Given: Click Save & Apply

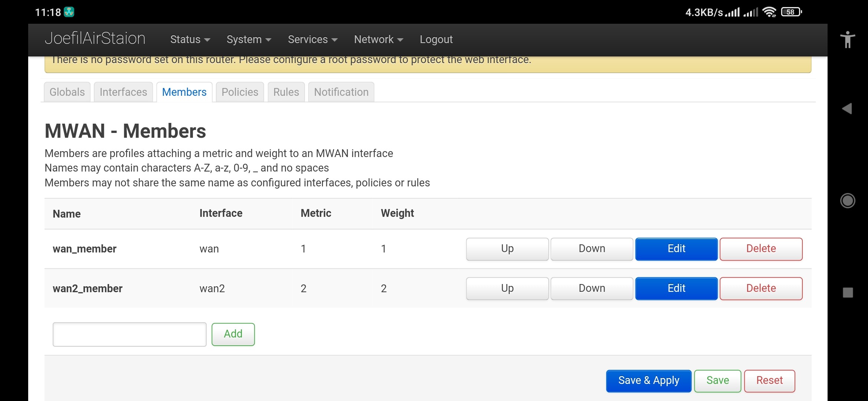Looking at the screenshot, I should [x=648, y=381].
